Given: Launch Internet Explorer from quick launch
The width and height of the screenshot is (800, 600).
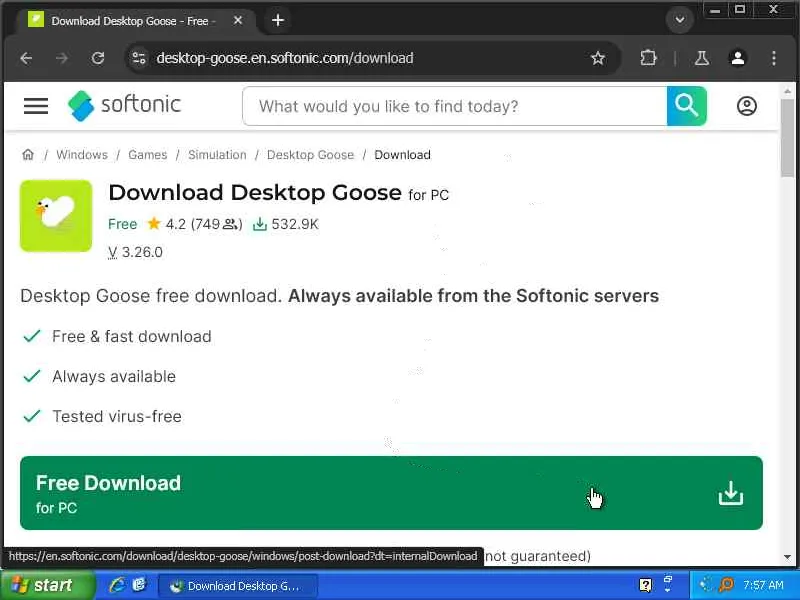Looking at the screenshot, I should pyautogui.click(x=117, y=585).
